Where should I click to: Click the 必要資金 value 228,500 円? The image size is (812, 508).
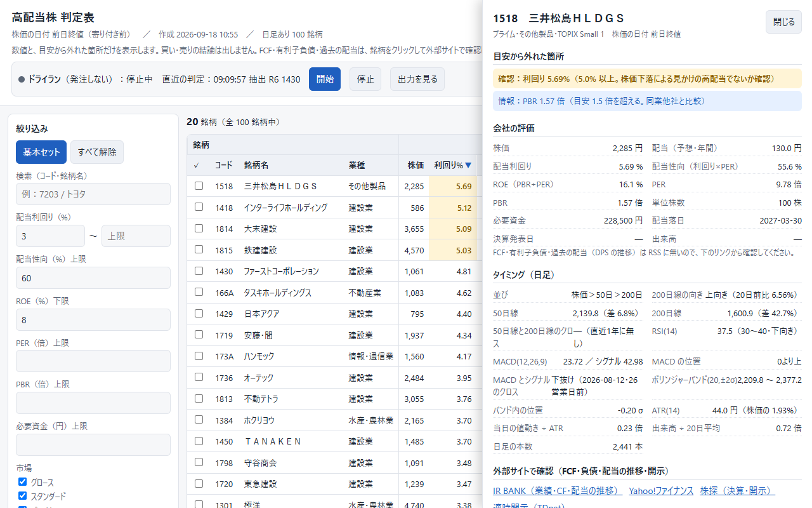pyautogui.click(x=623, y=220)
